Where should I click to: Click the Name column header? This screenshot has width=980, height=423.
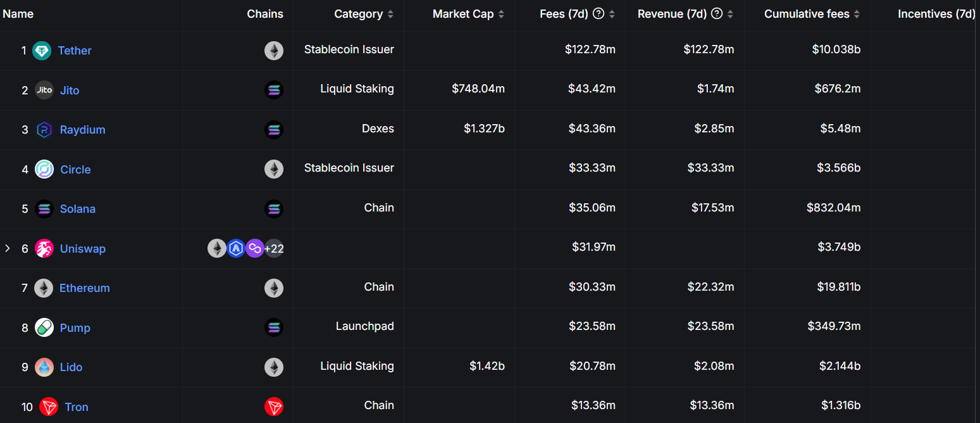click(x=18, y=14)
